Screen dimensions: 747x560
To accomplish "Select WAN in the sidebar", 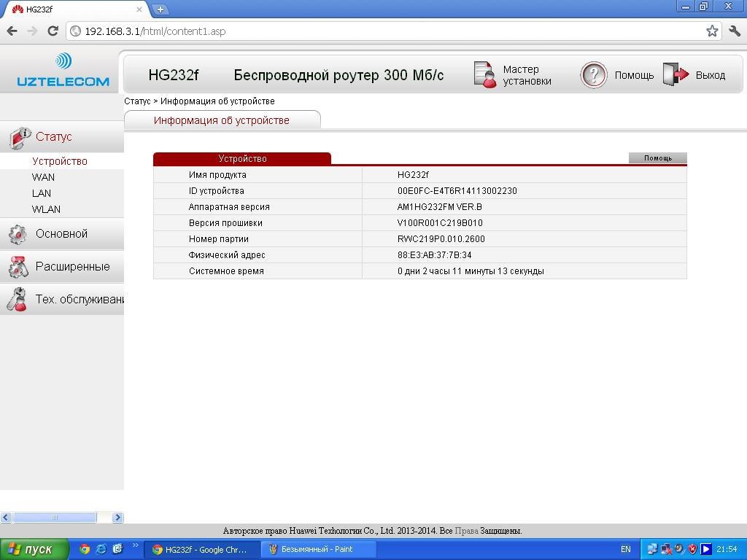I will [x=43, y=177].
